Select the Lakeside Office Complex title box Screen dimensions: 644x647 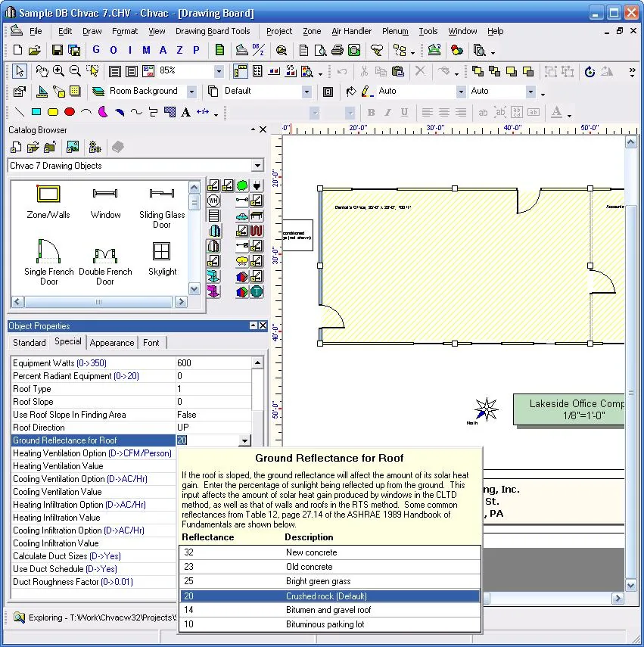click(569, 409)
